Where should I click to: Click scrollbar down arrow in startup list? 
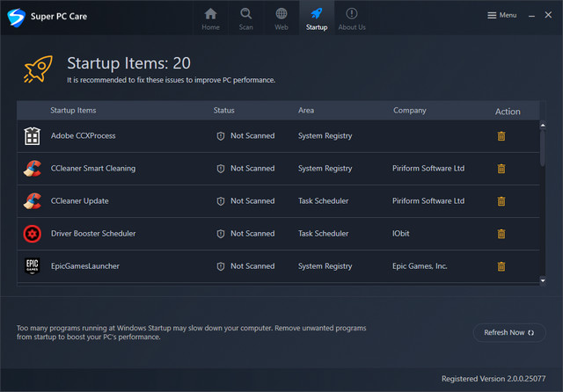pyautogui.click(x=543, y=280)
